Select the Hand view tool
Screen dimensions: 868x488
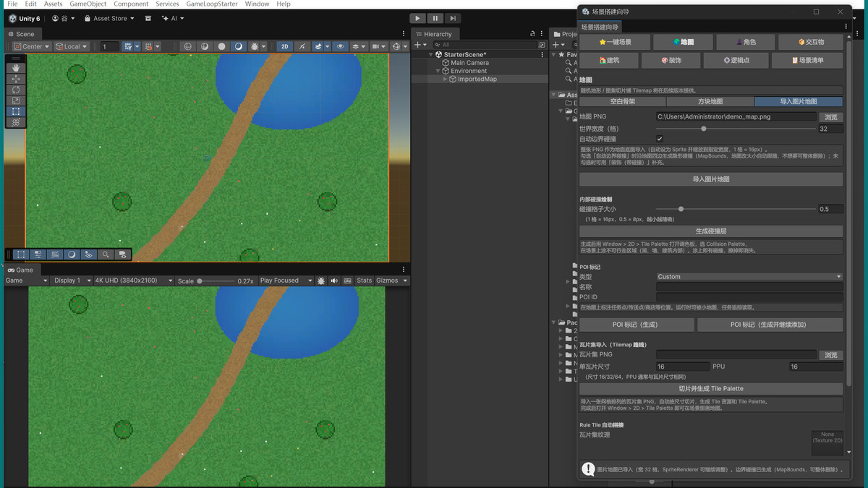coord(16,67)
